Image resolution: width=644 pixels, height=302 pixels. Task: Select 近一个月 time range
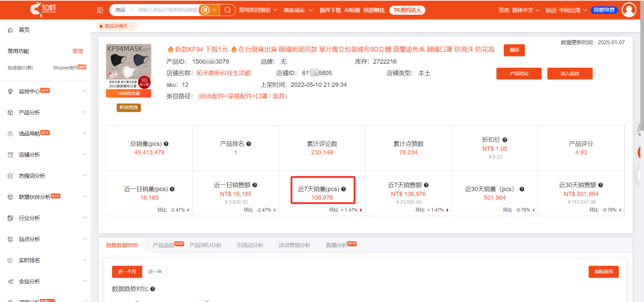coord(127,272)
